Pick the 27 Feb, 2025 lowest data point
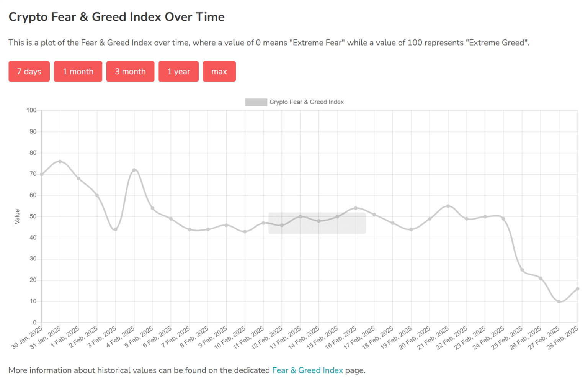 coord(559,301)
